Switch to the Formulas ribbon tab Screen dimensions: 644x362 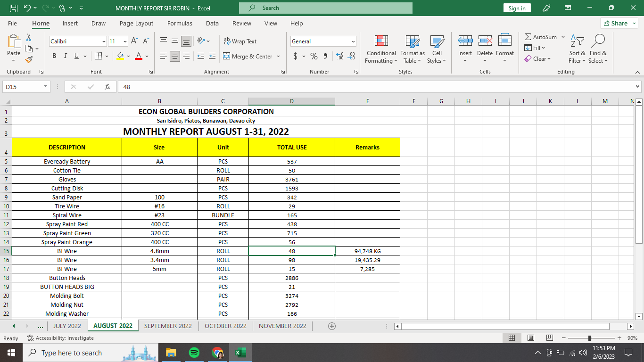pos(180,23)
